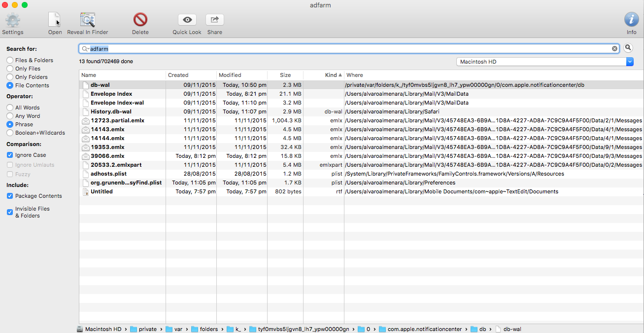Open search field magnifier options
The width and height of the screenshot is (644, 333).
[86, 49]
